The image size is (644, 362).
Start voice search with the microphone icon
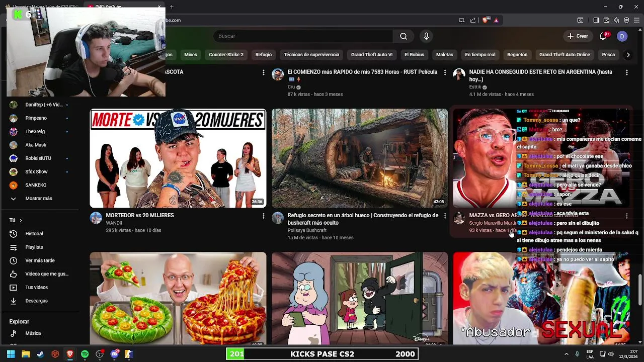(x=426, y=36)
